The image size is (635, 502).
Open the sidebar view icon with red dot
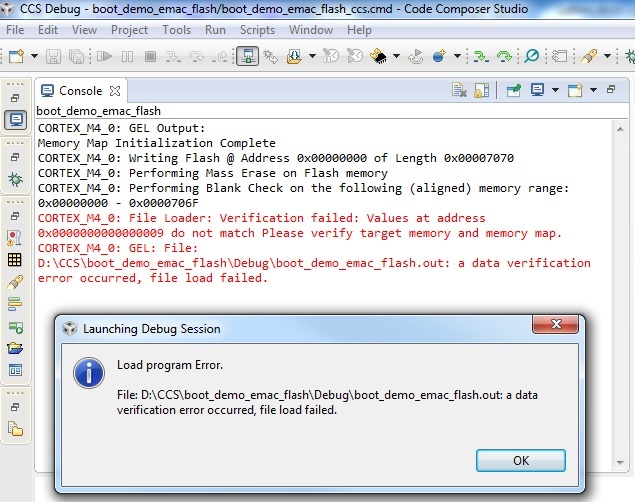pos(15,238)
